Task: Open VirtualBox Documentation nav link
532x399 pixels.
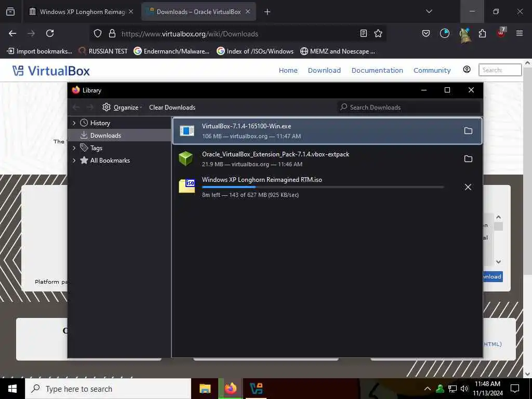Action: pyautogui.click(x=377, y=70)
